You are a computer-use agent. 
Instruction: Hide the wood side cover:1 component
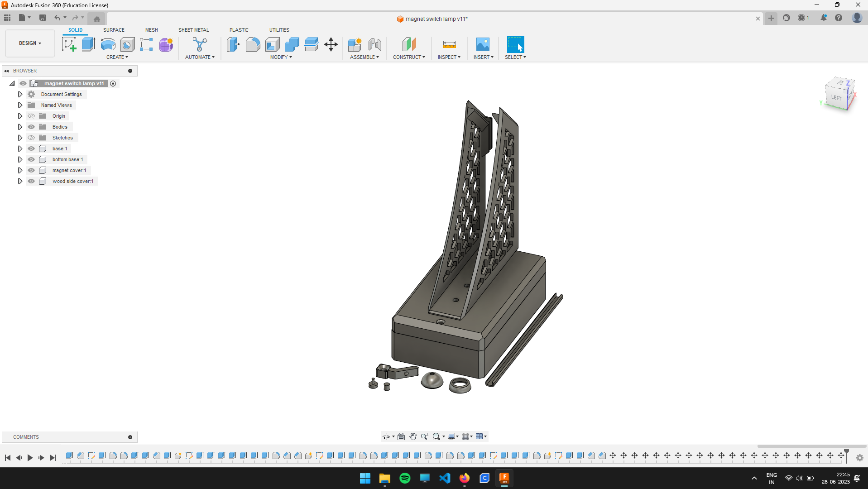coord(31,181)
